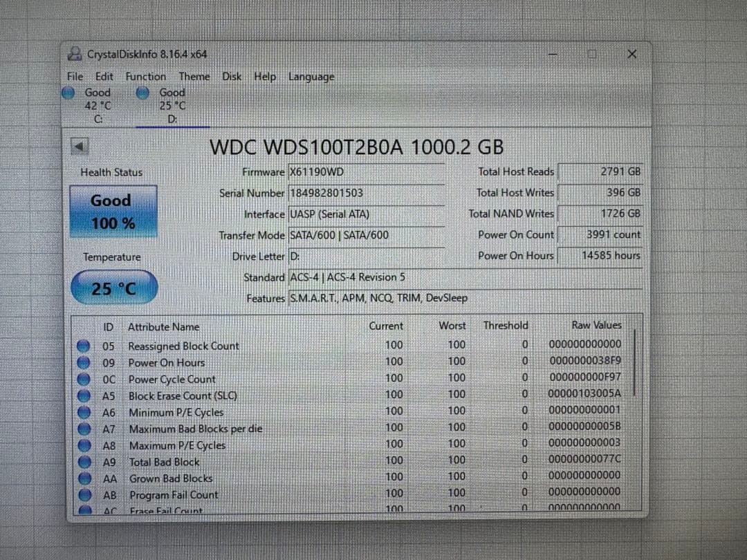This screenshot has height=560, width=747.
Task: Click the 25 °C temperature button
Action: 114,288
